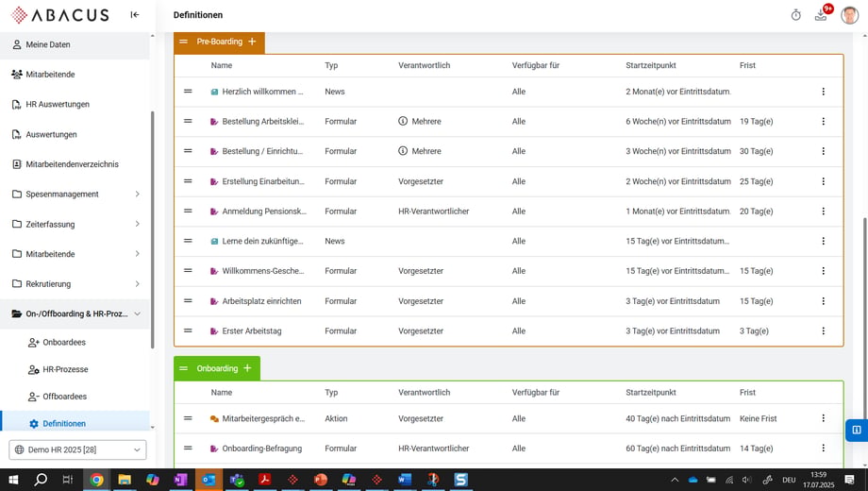868x491 pixels.
Task: Select Definitionen submenu item
Action: click(x=75, y=423)
